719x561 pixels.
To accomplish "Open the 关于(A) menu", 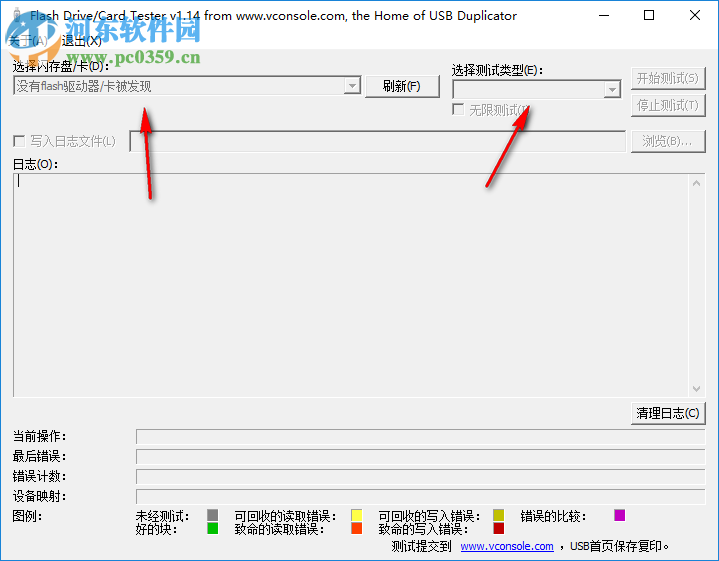I will (28, 41).
